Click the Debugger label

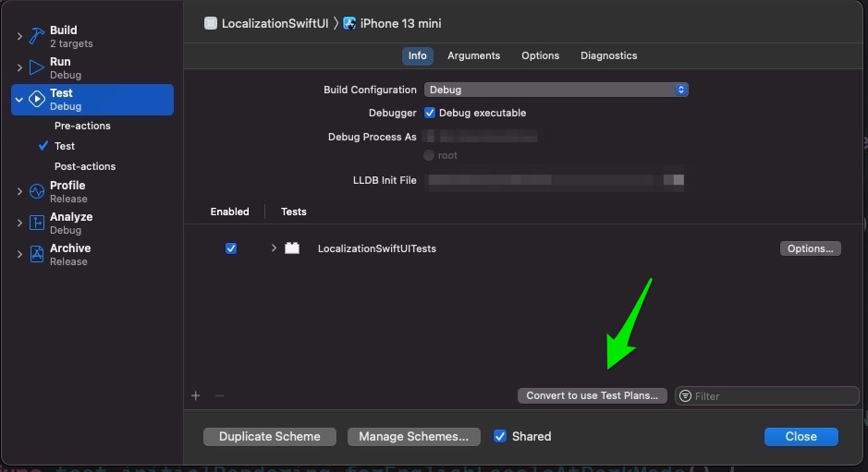tap(393, 113)
